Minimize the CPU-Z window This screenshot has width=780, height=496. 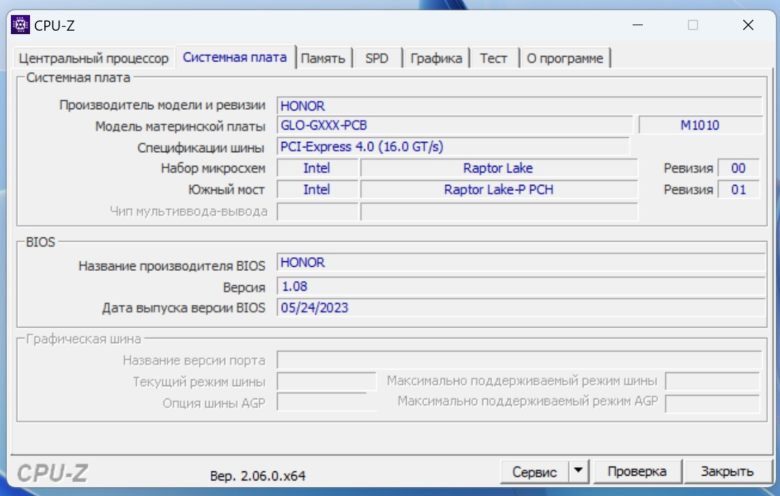[638, 25]
